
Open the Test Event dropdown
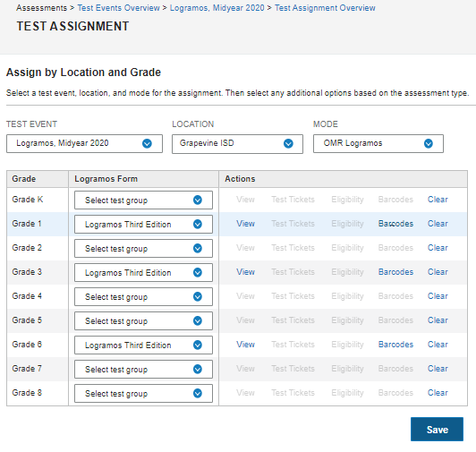[84, 143]
